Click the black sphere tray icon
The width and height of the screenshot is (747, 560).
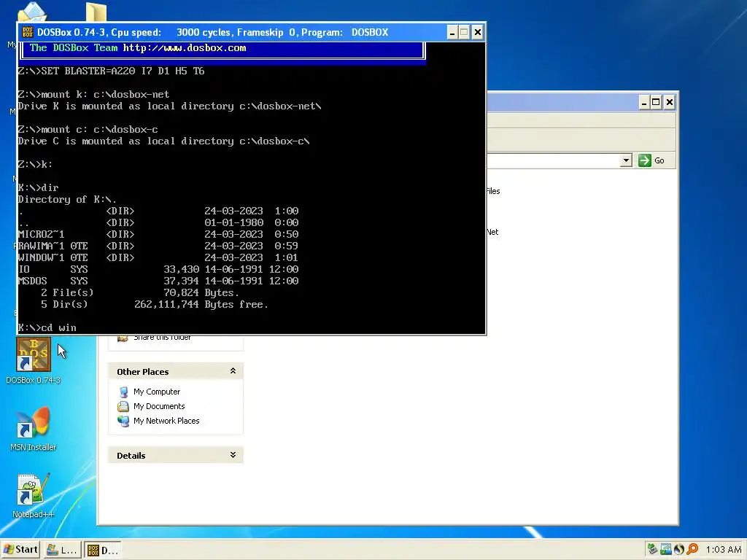(x=679, y=549)
